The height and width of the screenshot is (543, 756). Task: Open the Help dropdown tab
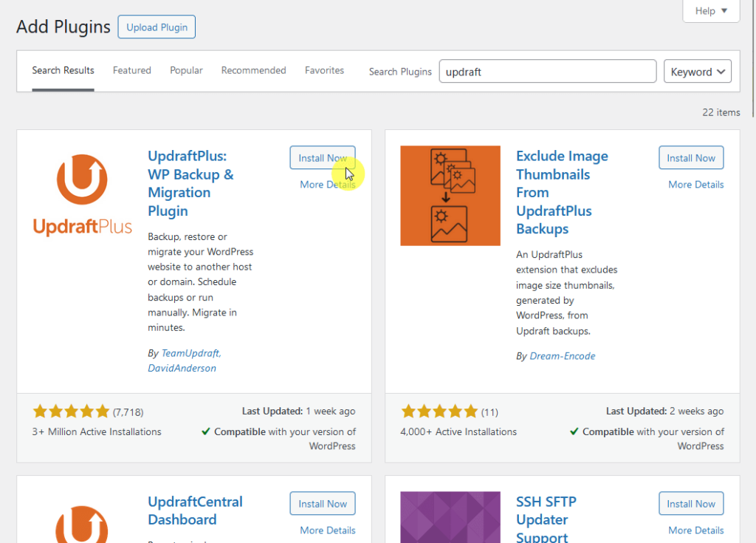711,10
